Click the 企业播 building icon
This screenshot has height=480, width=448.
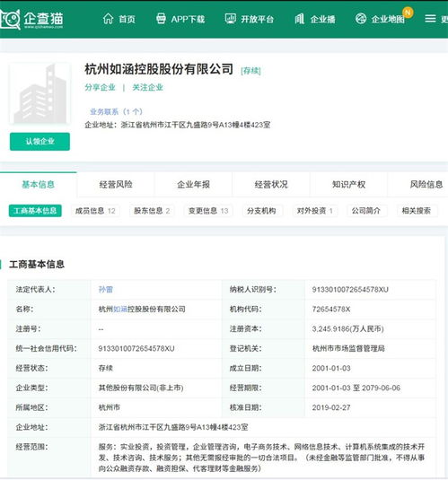click(300, 19)
